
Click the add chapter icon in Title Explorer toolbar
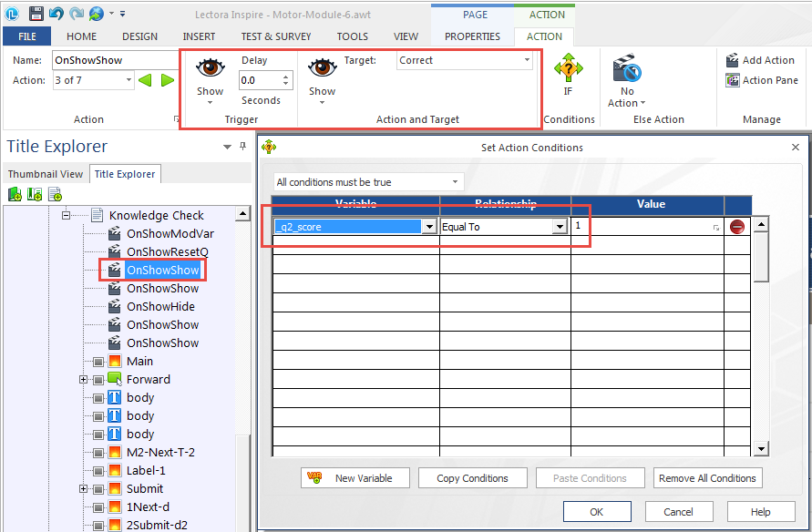tap(15, 195)
